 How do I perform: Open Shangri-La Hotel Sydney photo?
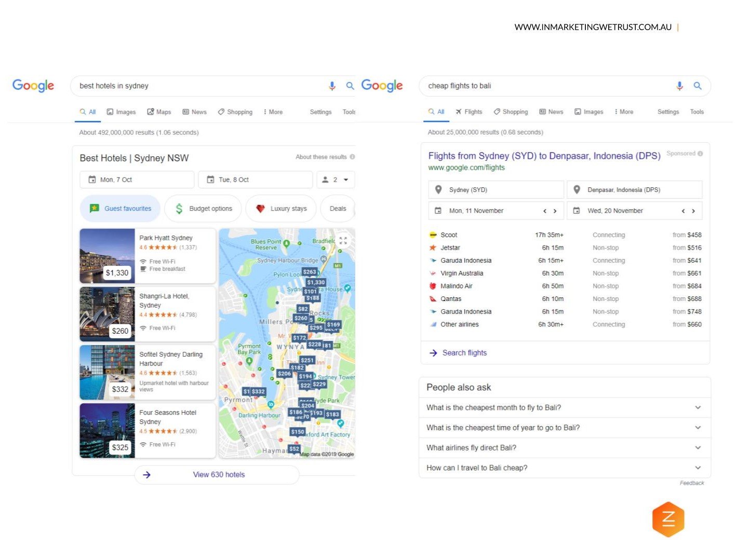[x=108, y=314]
